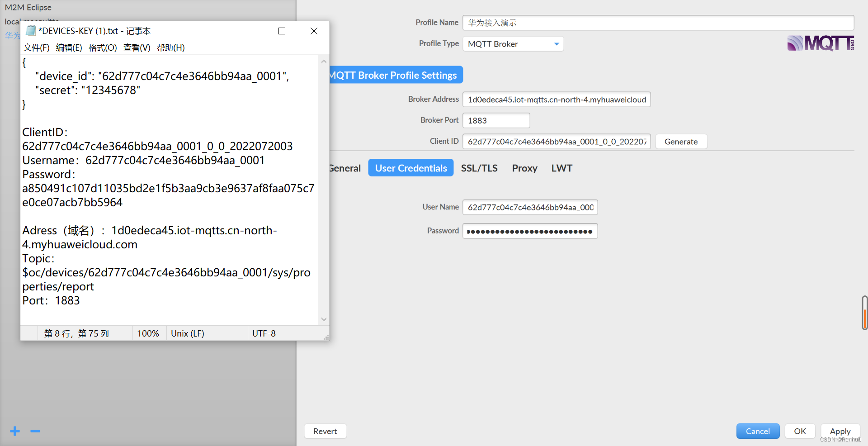The image size is (868, 446).
Task: Switch to the SSL/TLS tab
Action: click(x=479, y=168)
